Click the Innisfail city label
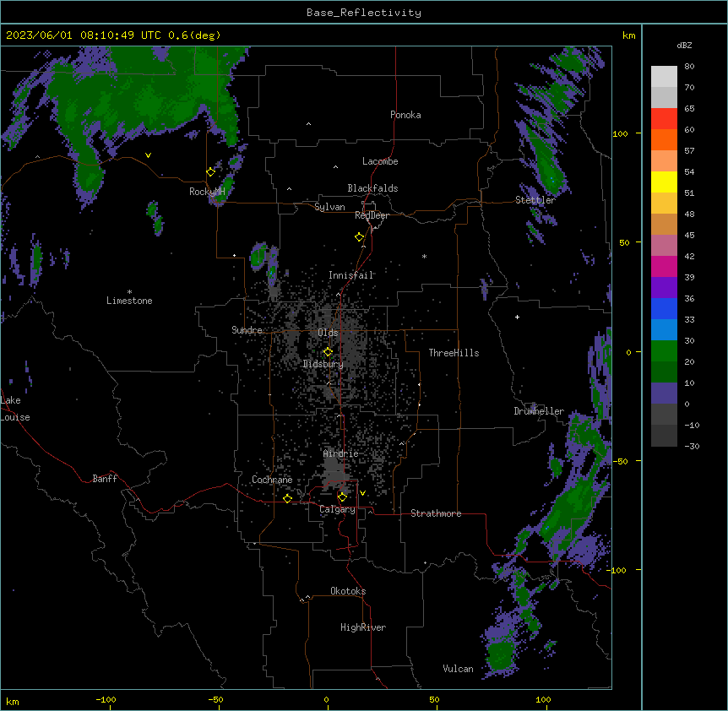Viewport: 728px width, 711px height. [351, 275]
